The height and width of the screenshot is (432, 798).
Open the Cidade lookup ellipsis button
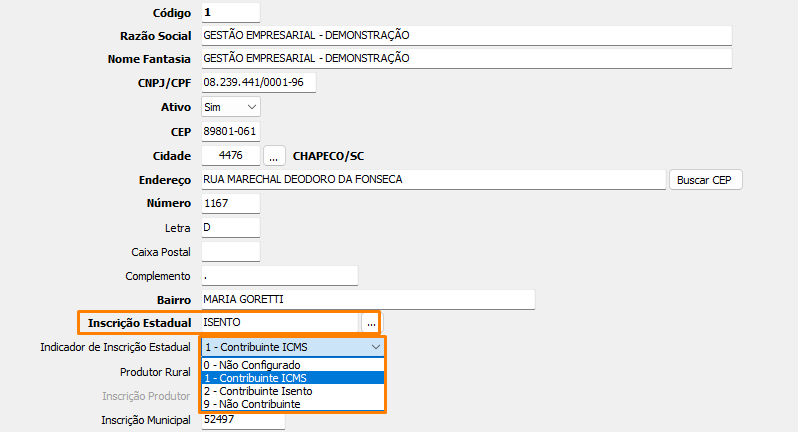click(x=274, y=156)
